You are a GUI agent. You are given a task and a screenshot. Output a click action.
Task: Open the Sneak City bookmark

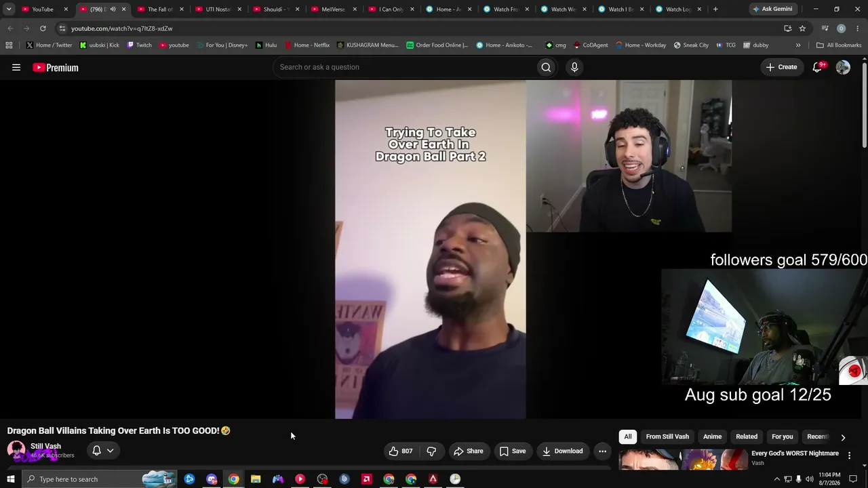pos(690,45)
